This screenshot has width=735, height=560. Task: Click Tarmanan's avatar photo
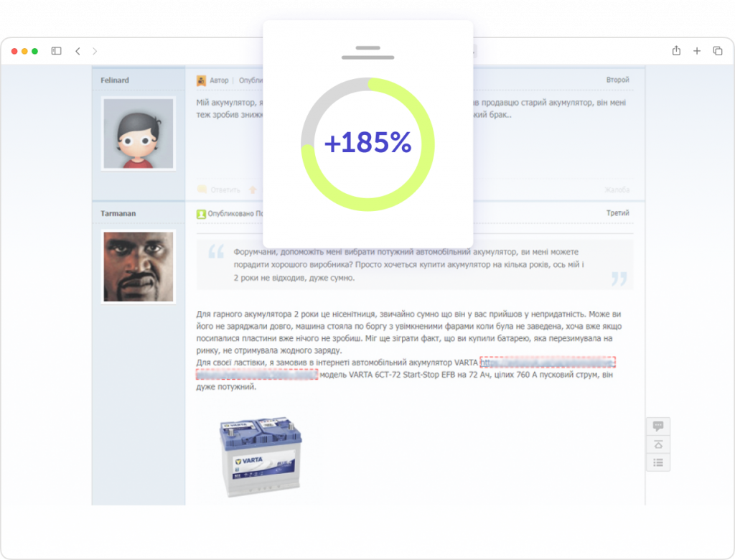(139, 266)
